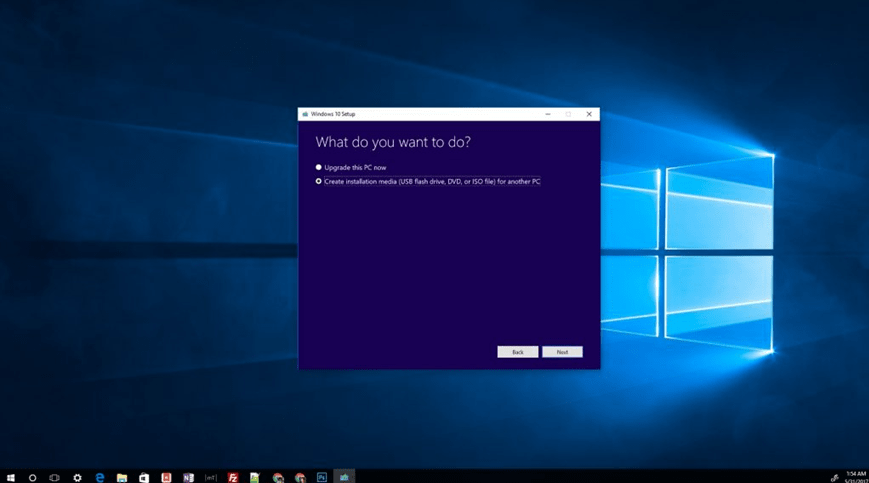The image size is (869, 483).
Task: Select the 'Upgrade this PC now' radio option
Action: [319, 167]
